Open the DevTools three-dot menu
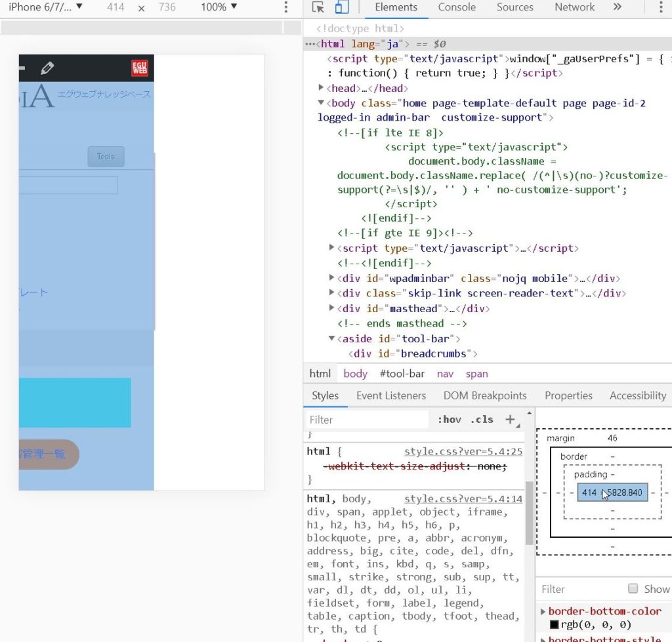This screenshot has height=642, width=672. (660, 8)
